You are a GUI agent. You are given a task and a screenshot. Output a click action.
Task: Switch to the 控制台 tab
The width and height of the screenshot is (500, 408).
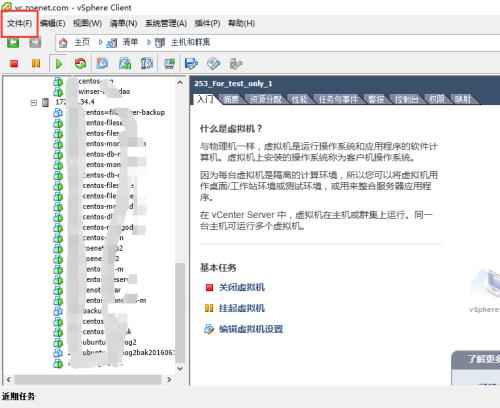[406, 99]
